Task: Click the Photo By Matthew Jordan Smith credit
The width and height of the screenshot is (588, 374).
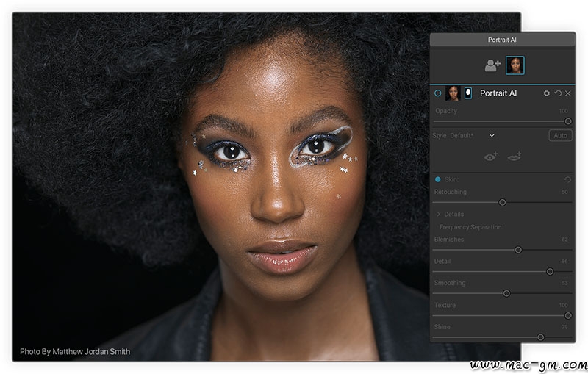Action: [75, 351]
